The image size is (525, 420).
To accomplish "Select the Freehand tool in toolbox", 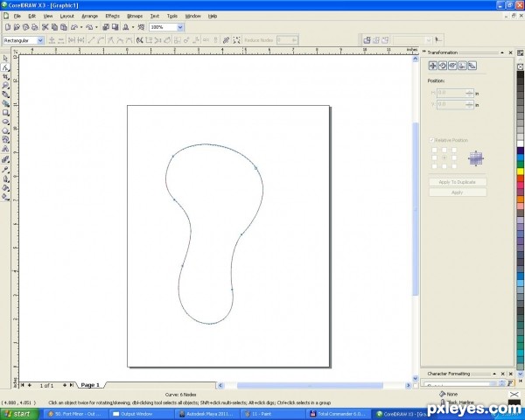I will click(x=5, y=94).
